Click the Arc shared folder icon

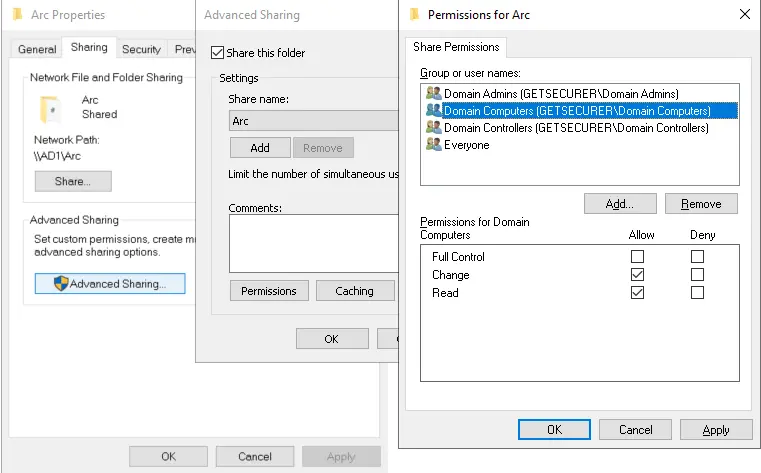coord(50,108)
